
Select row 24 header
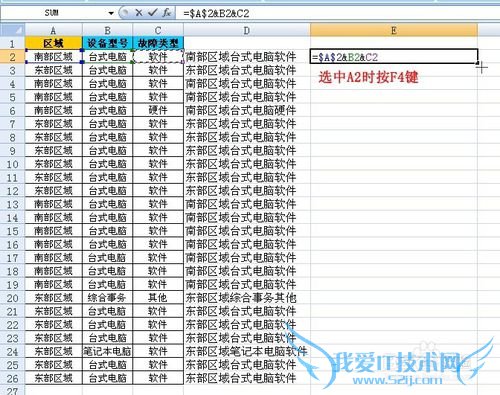pos(12,351)
